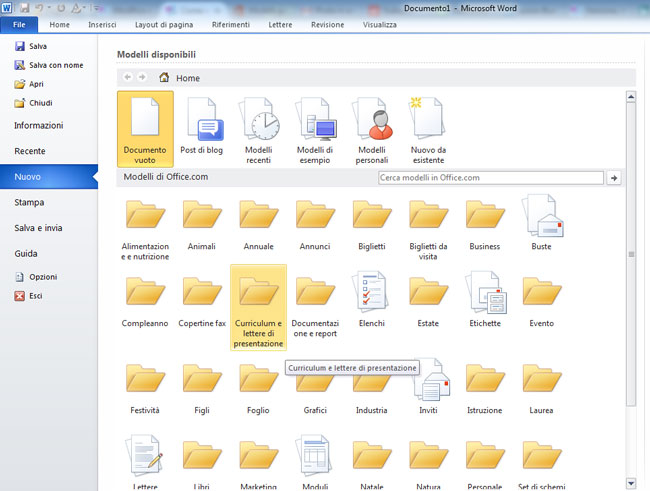Open the Documentazione e report folder
Screen dimensions: 650x491
315,307
